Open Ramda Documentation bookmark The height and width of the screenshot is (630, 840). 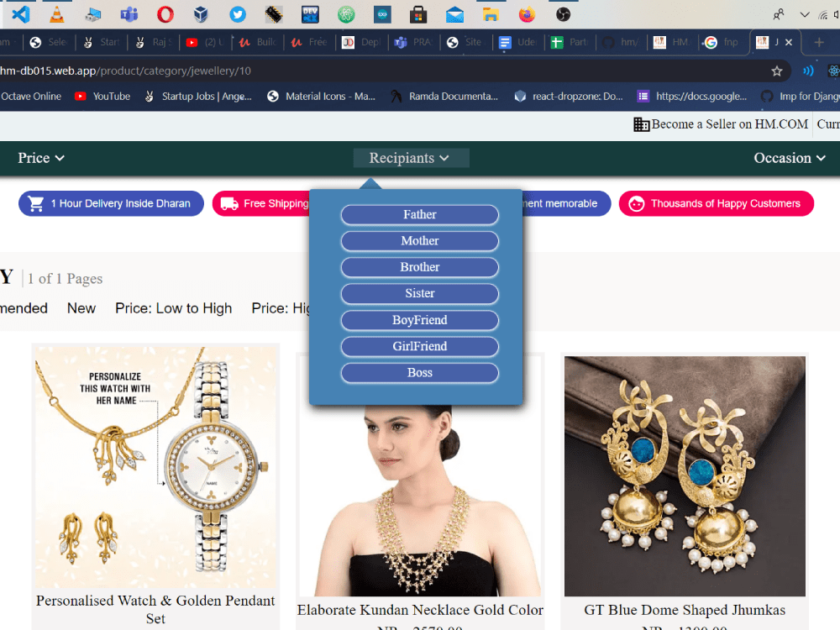[x=444, y=97]
